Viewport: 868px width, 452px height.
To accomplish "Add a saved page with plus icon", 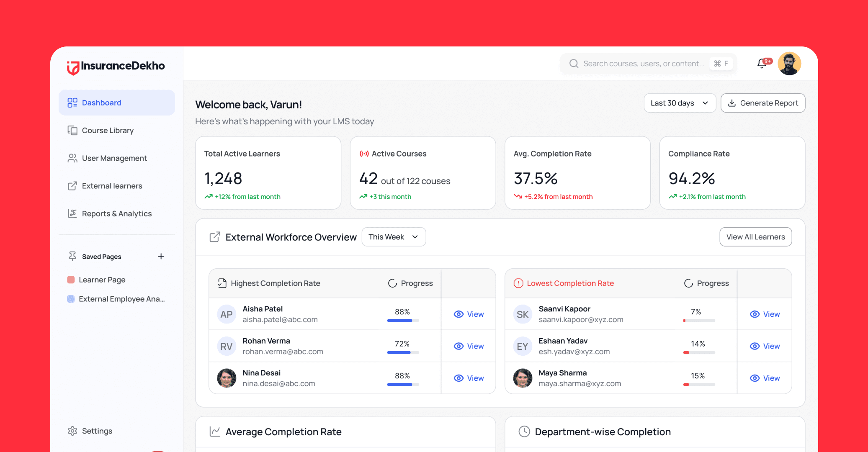I will (161, 256).
